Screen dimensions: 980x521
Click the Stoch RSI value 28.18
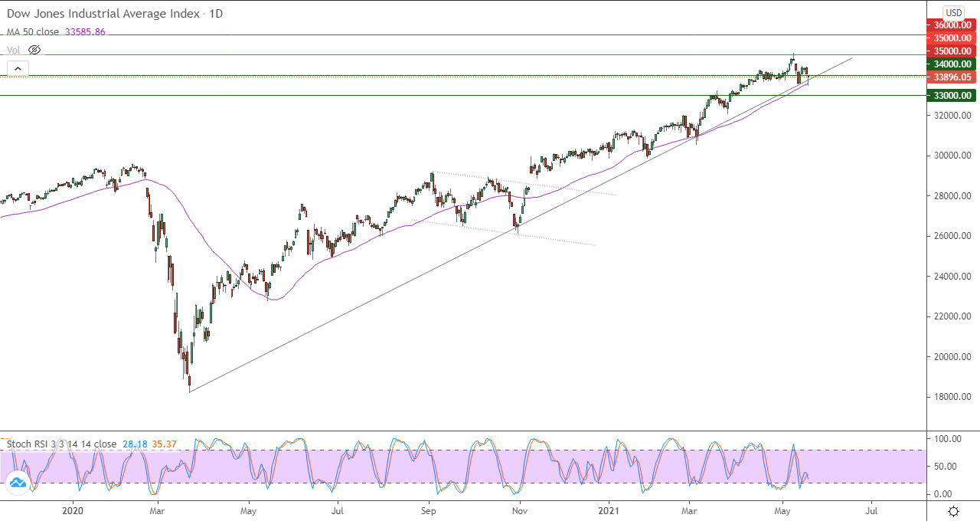pos(133,444)
